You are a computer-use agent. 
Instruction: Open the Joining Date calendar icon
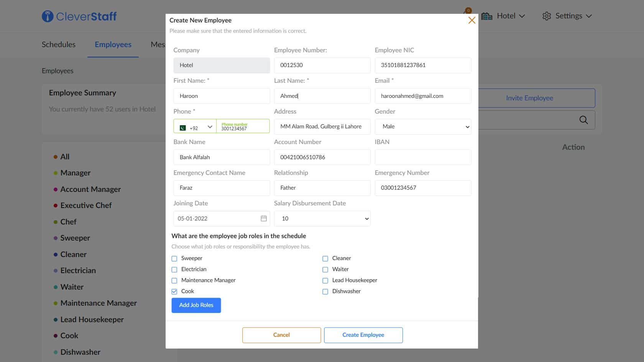click(x=263, y=218)
